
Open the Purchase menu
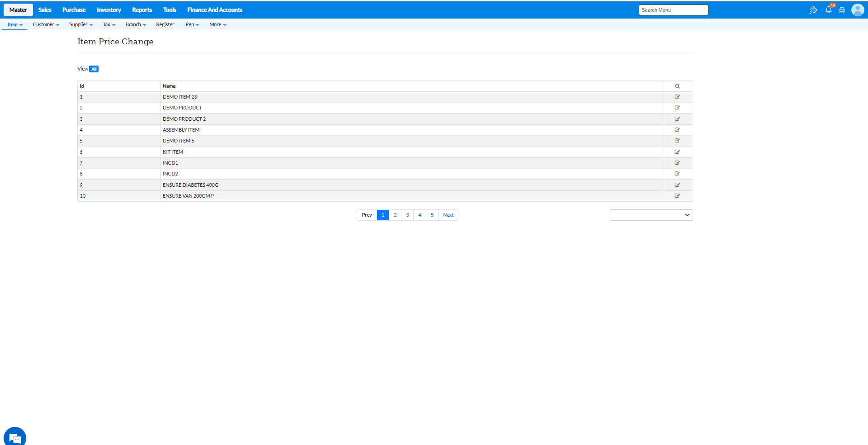pyautogui.click(x=74, y=10)
